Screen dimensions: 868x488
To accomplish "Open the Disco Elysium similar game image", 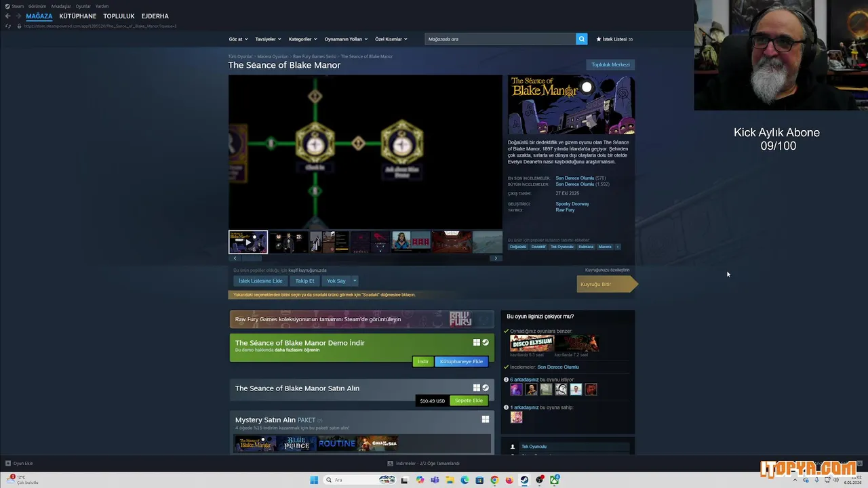I will (532, 343).
